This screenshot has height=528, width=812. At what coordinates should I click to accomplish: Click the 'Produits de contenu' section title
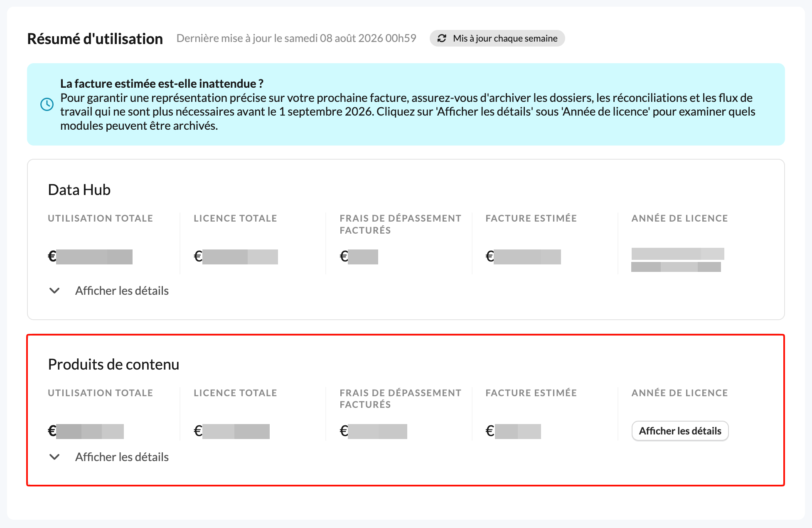[x=114, y=364]
